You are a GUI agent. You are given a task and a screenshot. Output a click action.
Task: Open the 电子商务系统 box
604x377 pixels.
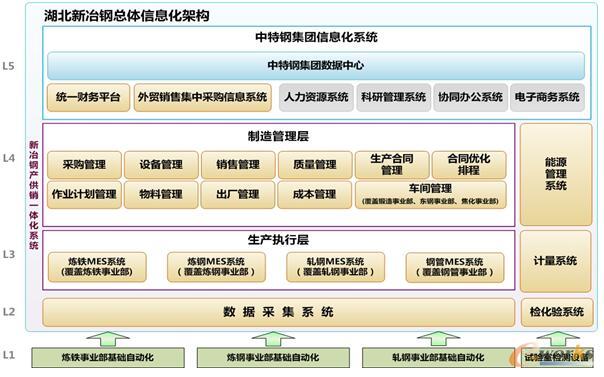547,97
